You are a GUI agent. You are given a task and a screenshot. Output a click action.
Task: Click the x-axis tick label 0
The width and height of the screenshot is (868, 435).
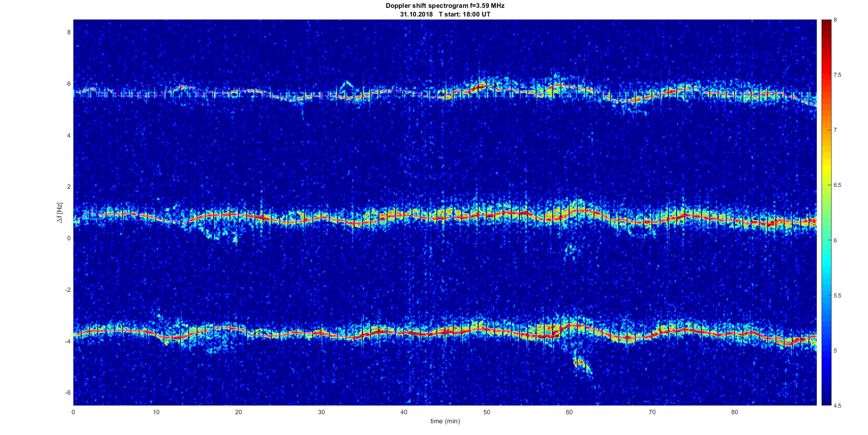[x=73, y=412]
